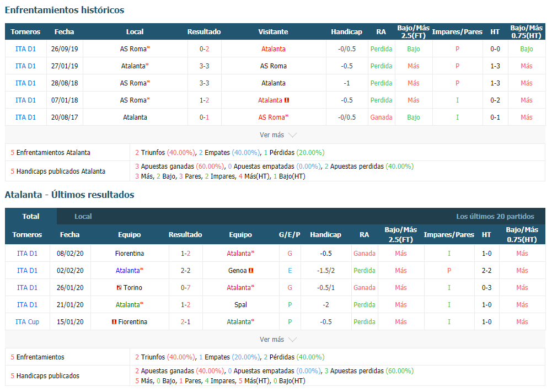The width and height of the screenshot is (552, 392).
Task: Expand Ver más under Atalanta last results
Action: 278,339
